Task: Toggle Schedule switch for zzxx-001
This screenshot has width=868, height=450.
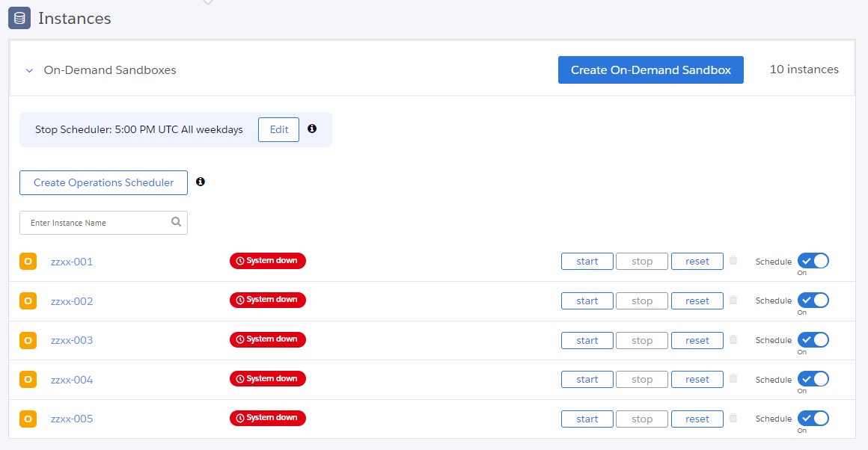Action: point(813,260)
